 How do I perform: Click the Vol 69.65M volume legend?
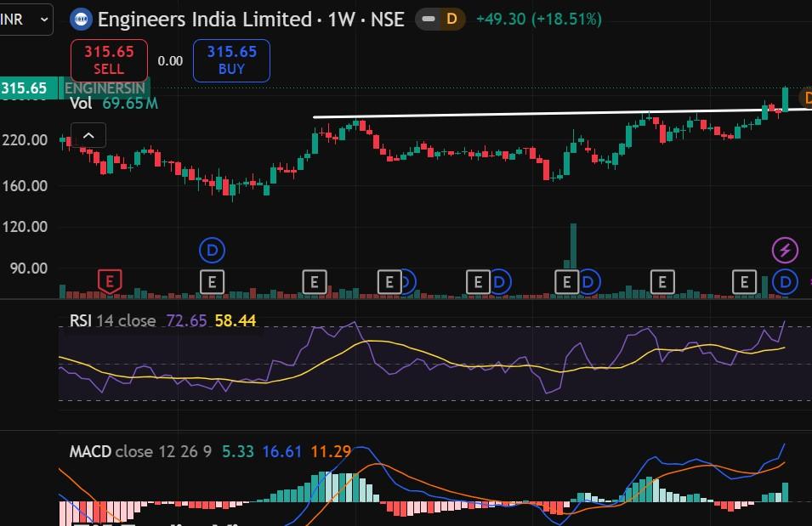coord(114,104)
